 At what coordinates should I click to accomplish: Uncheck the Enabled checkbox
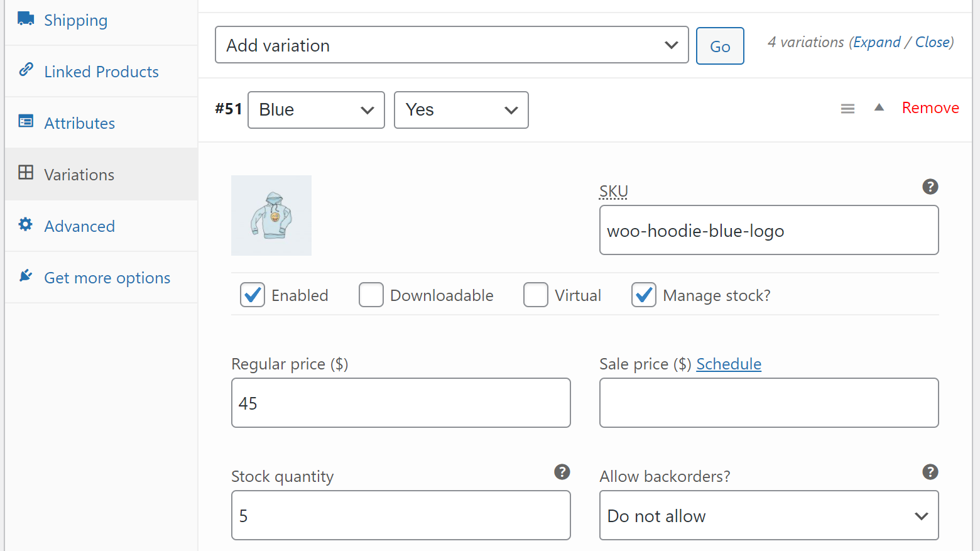point(253,295)
